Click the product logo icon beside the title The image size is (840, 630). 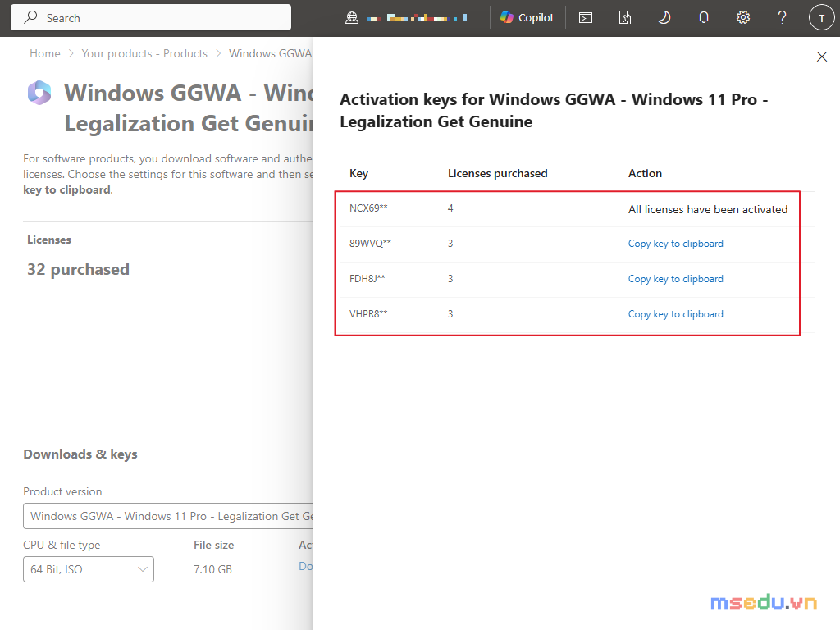click(x=39, y=93)
